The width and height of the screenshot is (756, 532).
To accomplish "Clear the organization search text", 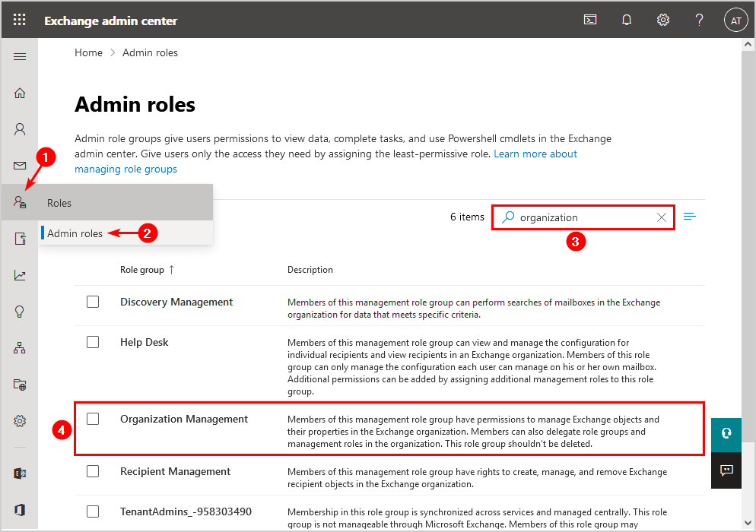I will (x=662, y=217).
